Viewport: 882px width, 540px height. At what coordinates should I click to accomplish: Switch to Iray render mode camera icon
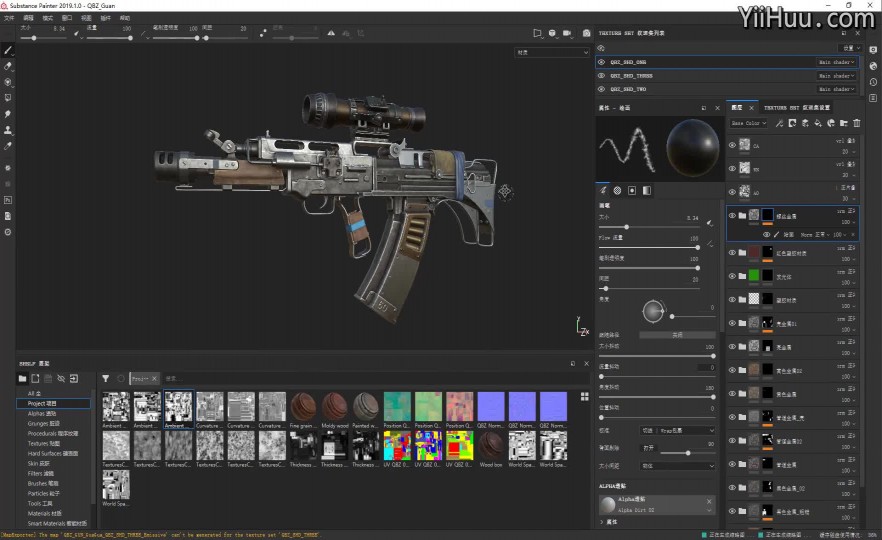click(587, 33)
